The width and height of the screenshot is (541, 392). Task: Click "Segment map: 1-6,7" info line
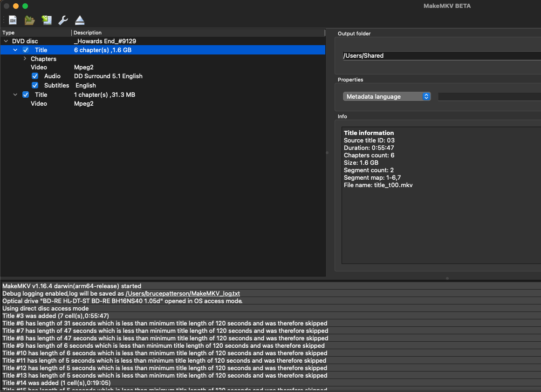(372, 177)
